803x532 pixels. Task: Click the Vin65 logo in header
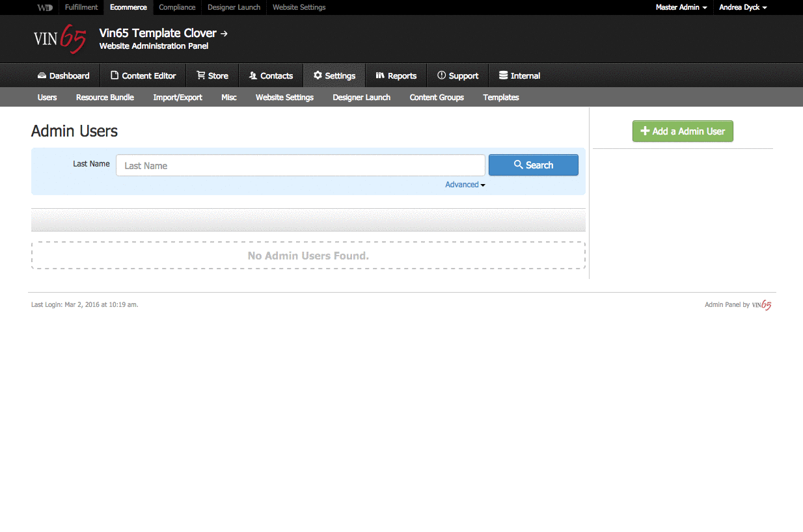tap(59, 40)
